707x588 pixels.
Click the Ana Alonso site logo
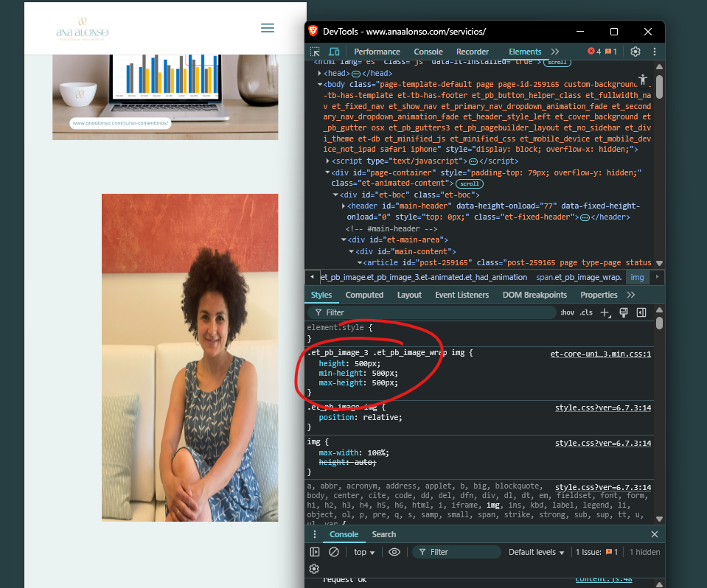(83, 27)
